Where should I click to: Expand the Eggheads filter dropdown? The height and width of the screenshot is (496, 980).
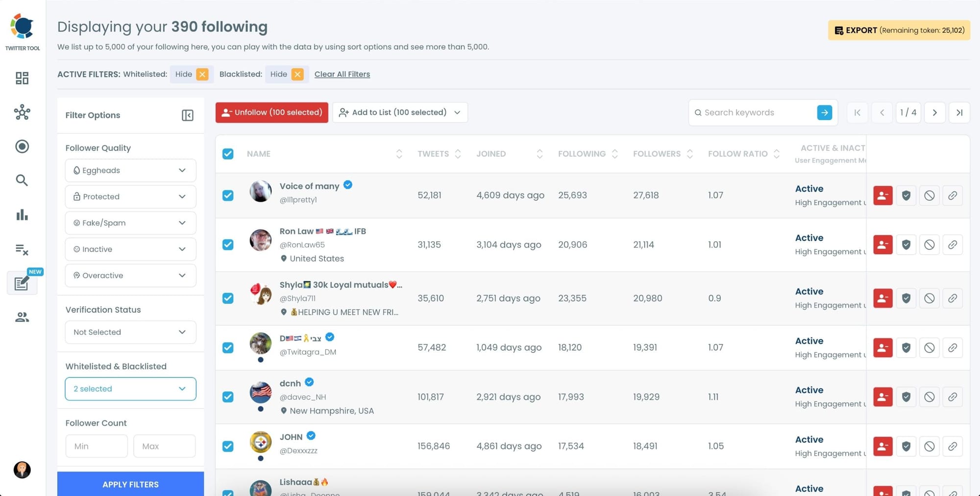click(x=130, y=170)
